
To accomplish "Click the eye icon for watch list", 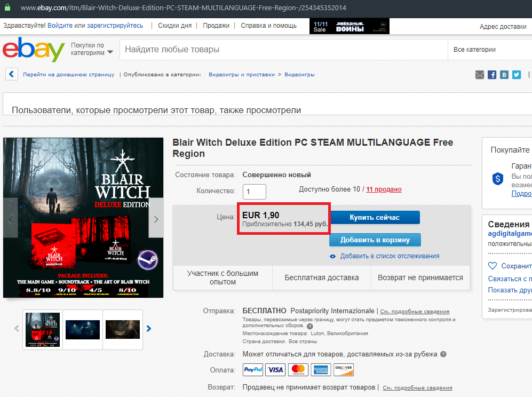I will (x=333, y=257).
